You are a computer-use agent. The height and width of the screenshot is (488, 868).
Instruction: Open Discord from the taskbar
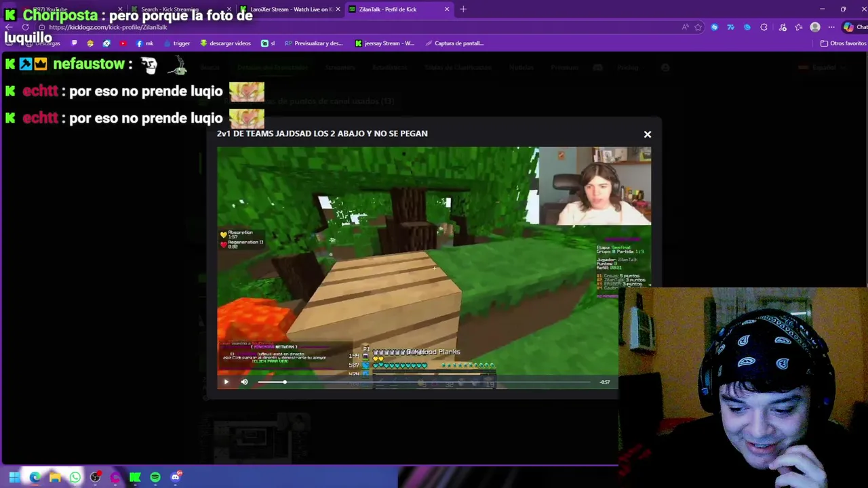tap(176, 477)
